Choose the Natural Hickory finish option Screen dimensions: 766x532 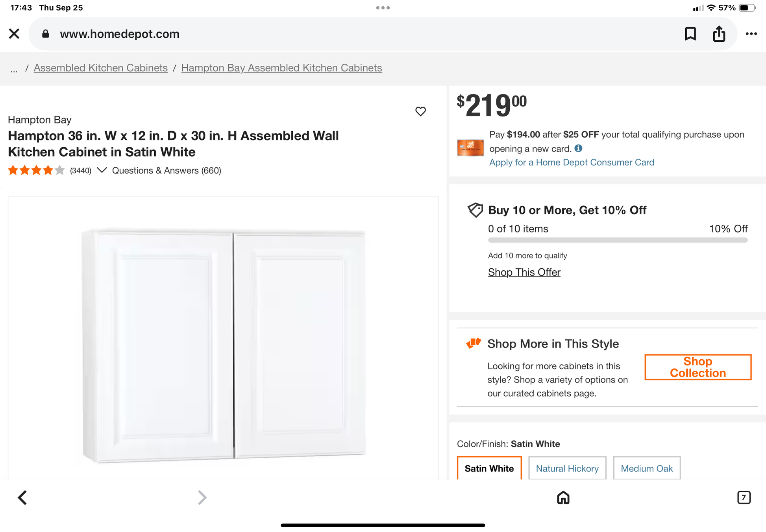[567, 468]
